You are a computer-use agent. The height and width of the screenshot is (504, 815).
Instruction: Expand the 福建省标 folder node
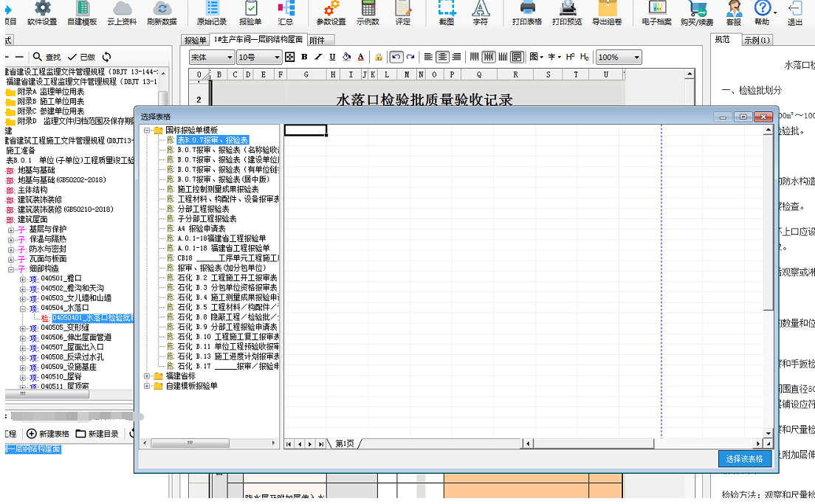148,376
